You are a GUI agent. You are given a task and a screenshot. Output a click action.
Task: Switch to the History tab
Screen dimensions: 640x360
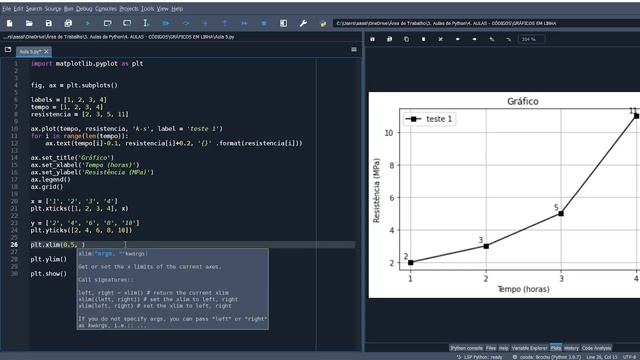pyautogui.click(x=571, y=348)
